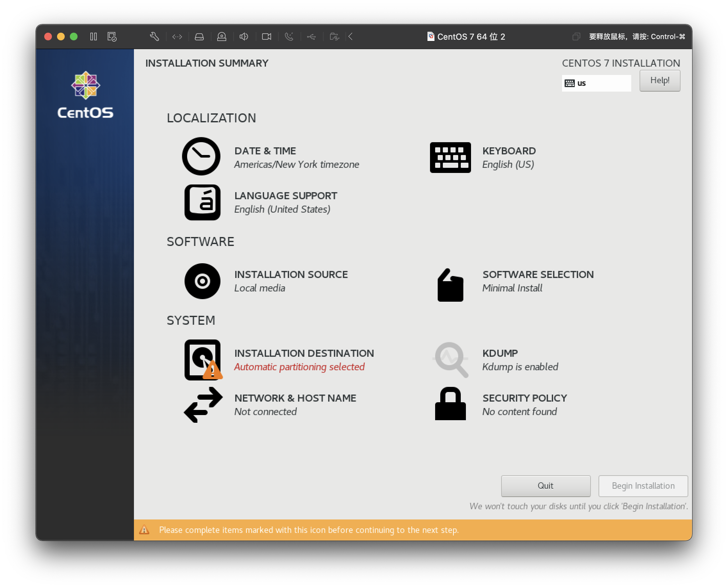Click the USB device icon in toolbar
This screenshot has width=728, height=588.
[311, 37]
